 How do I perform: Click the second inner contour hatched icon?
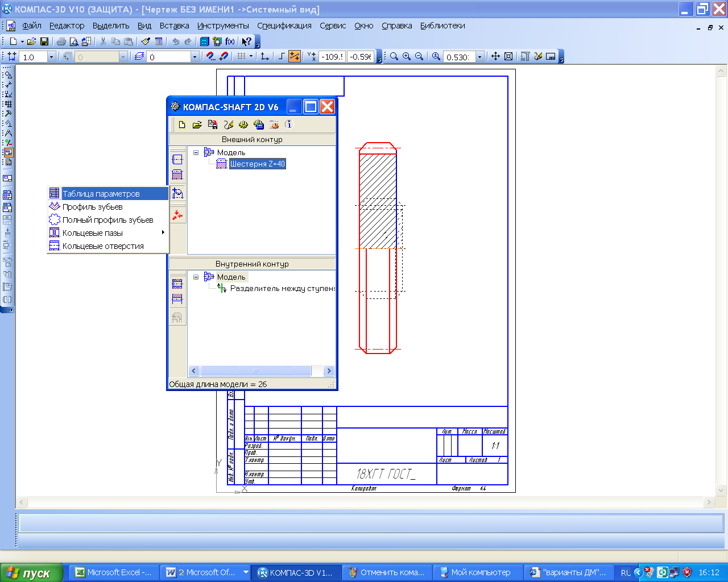177,298
